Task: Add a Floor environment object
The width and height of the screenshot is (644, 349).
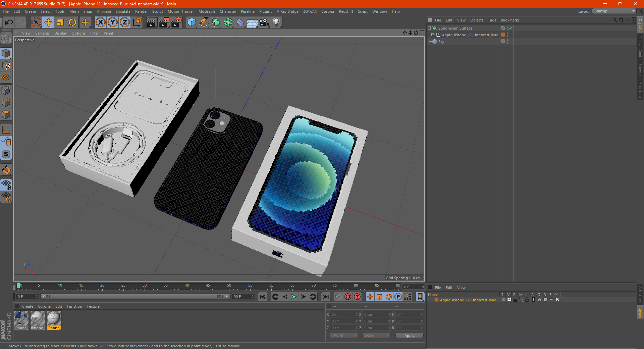Action: click(252, 22)
